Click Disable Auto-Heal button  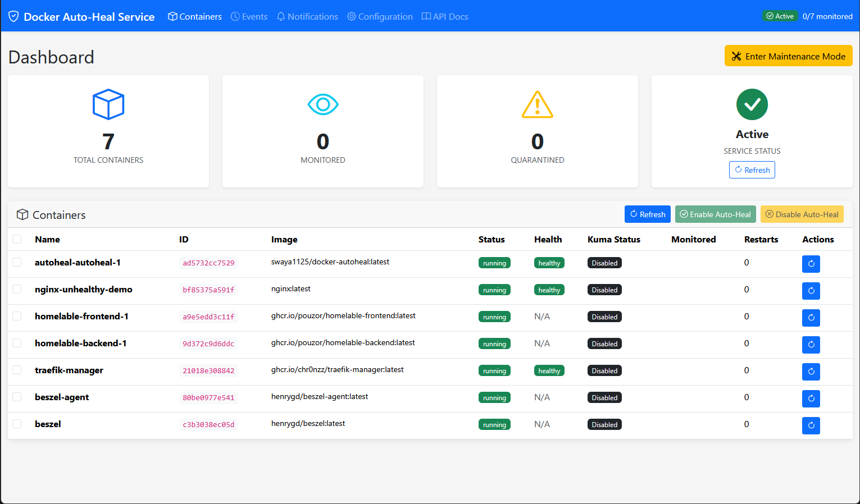pyautogui.click(x=802, y=214)
